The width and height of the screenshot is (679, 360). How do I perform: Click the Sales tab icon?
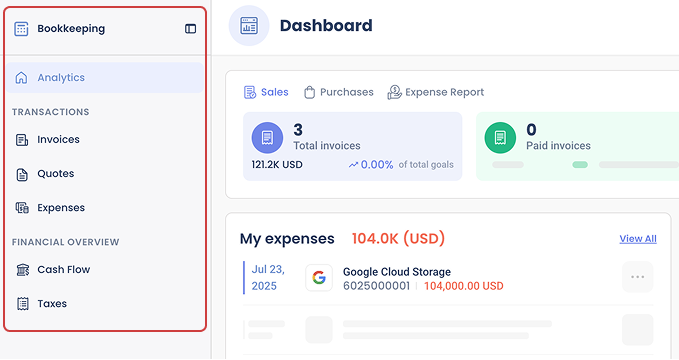point(250,92)
